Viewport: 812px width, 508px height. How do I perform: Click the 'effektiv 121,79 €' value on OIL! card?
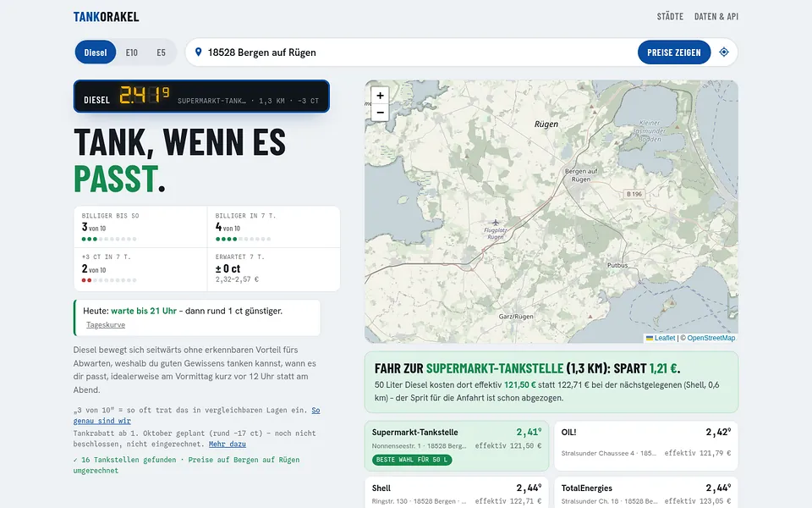(698, 453)
